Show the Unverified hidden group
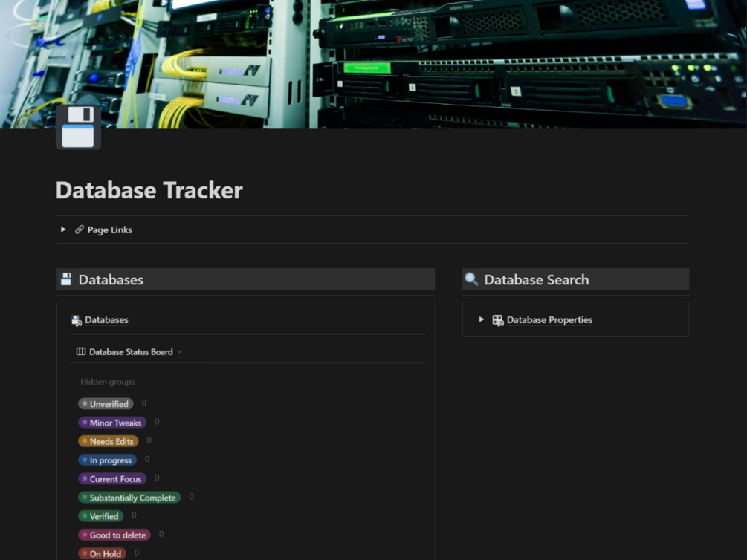Viewport: 747px width, 560px height. coord(106,404)
